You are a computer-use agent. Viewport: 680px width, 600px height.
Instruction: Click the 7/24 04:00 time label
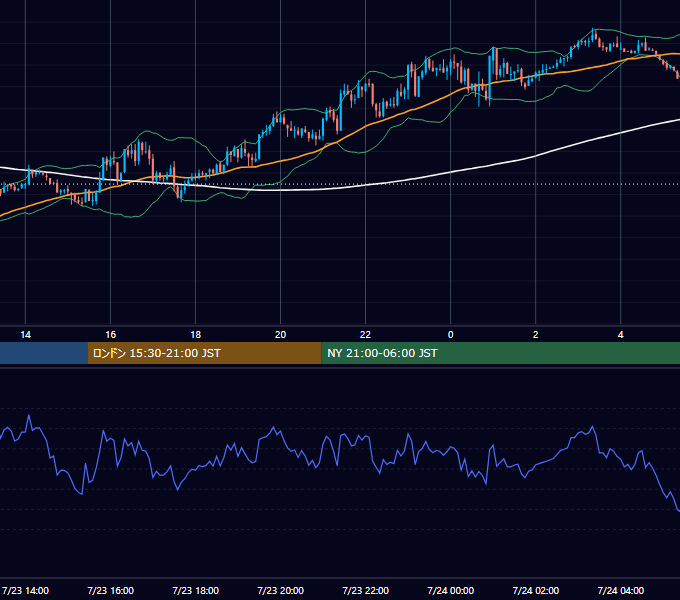621,590
